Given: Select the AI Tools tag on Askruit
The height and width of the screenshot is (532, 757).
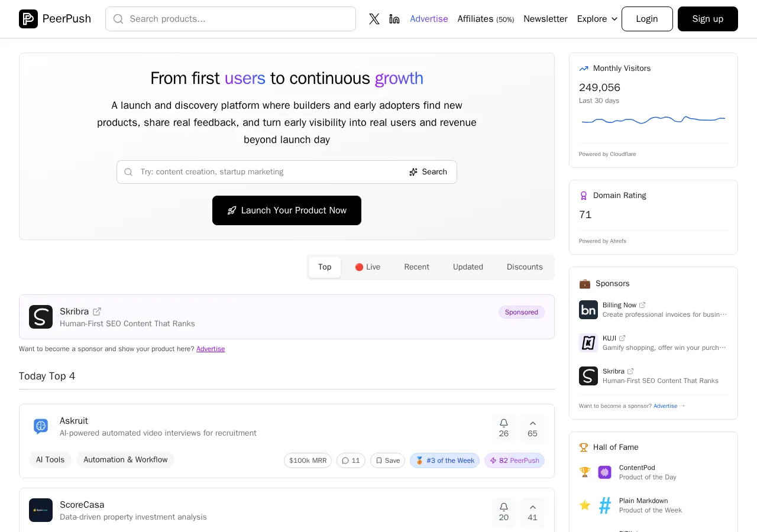Looking at the screenshot, I should point(50,460).
